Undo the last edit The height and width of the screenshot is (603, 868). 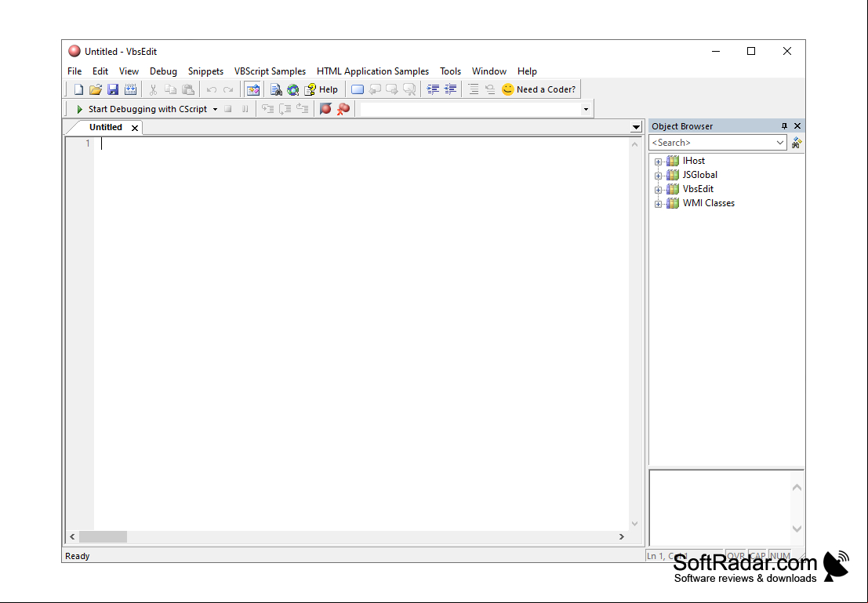pyautogui.click(x=212, y=89)
